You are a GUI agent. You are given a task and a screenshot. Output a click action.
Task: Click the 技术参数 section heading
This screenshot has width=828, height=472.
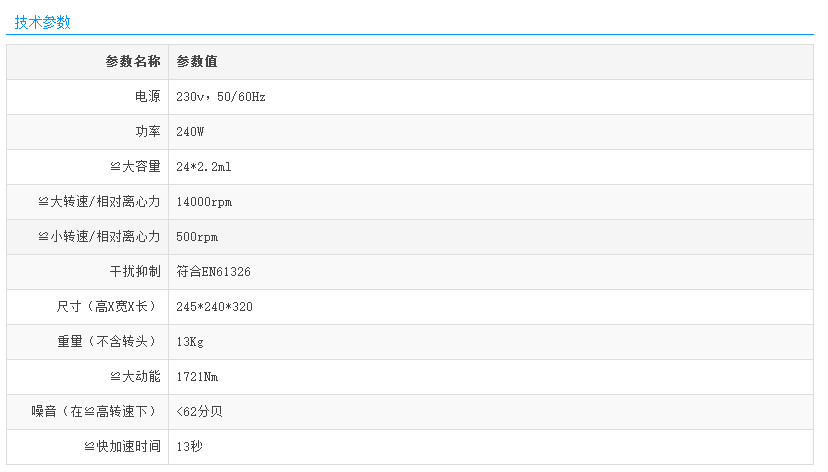[43, 22]
